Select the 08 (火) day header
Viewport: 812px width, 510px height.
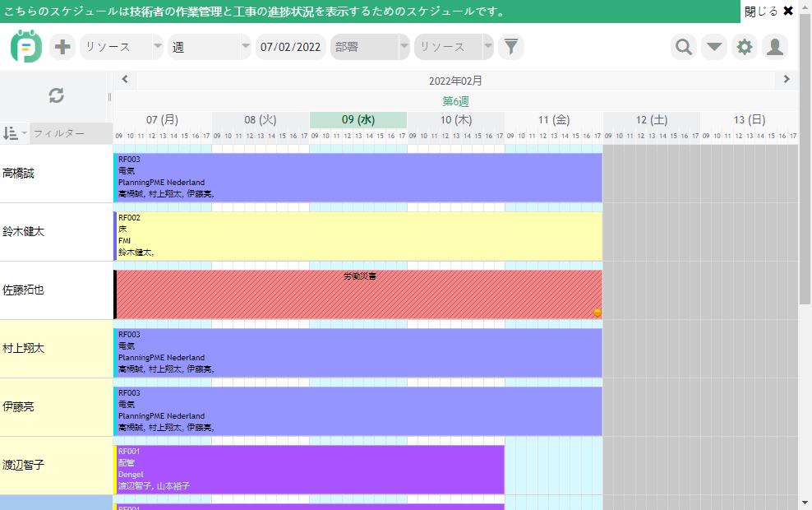261,120
